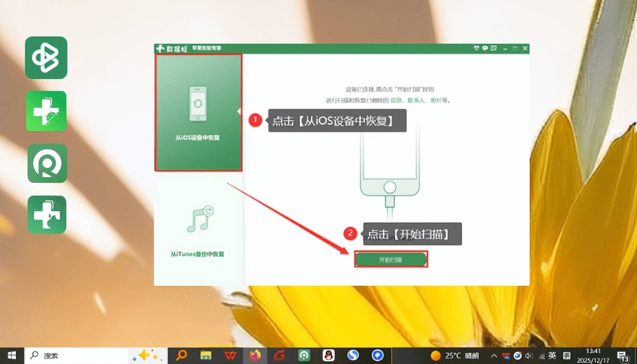
Task: Click the green 照片 text in the description
Action: coord(435,100)
